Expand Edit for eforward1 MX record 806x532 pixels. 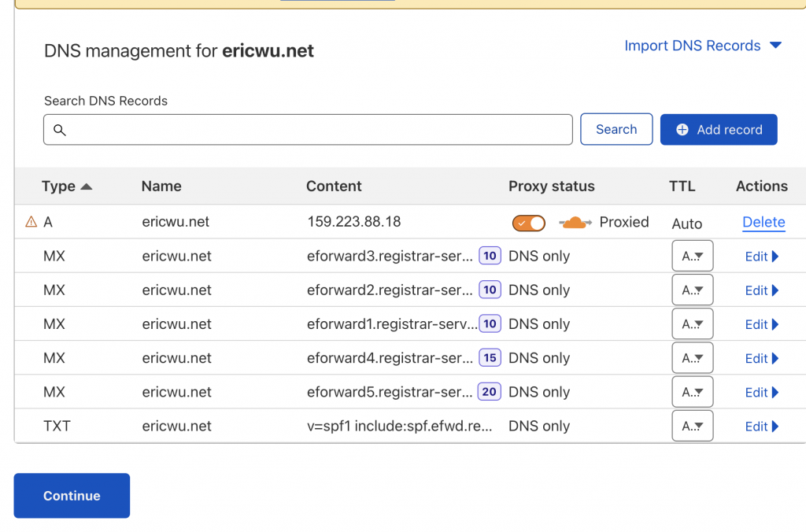pyautogui.click(x=762, y=324)
